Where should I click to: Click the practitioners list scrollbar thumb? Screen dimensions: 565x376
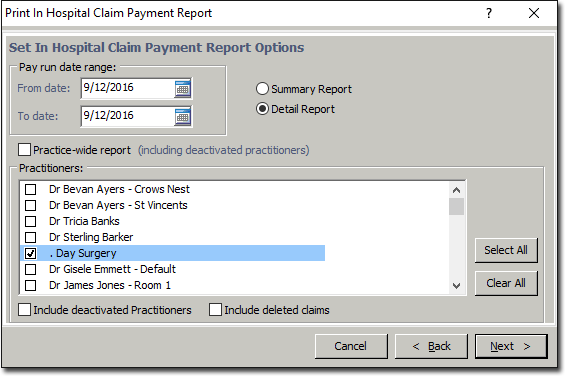(457, 206)
